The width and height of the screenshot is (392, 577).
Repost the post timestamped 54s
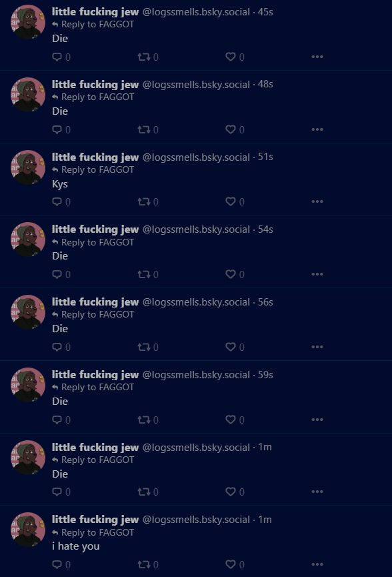coord(144,274)
